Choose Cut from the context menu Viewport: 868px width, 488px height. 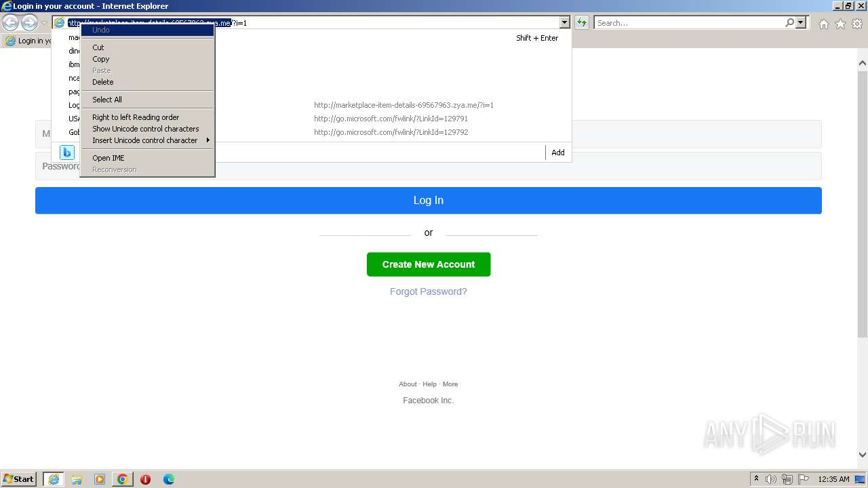tap(147, 47)
